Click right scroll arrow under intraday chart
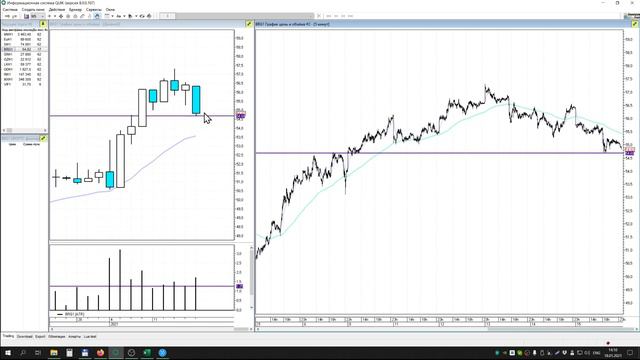The image size is (640, 360). pos(636,329)
